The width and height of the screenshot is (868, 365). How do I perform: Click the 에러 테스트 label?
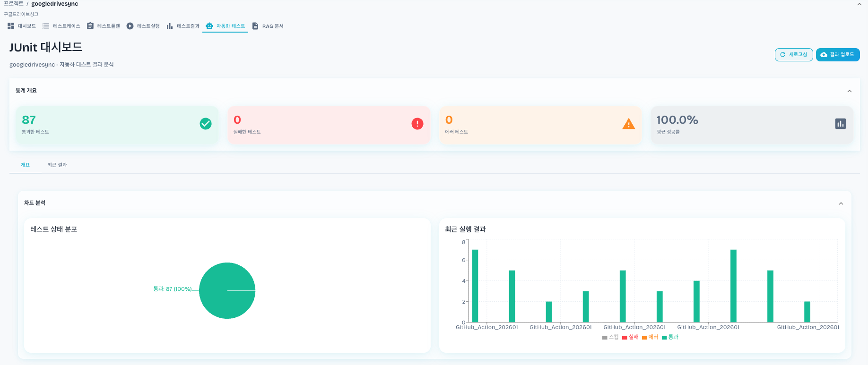pyautogui.click(x=456, y=132)
